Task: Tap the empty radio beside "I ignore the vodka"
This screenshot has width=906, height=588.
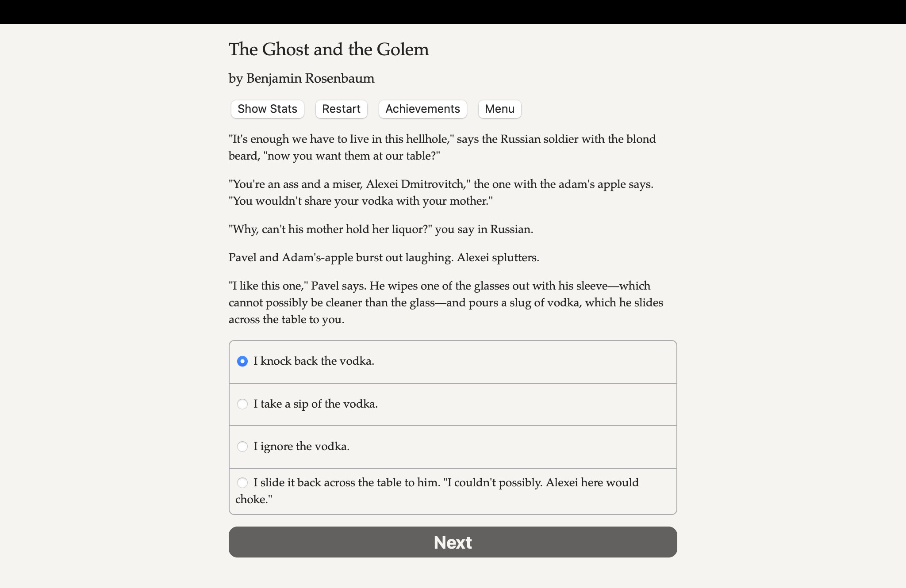Action: 242,447
